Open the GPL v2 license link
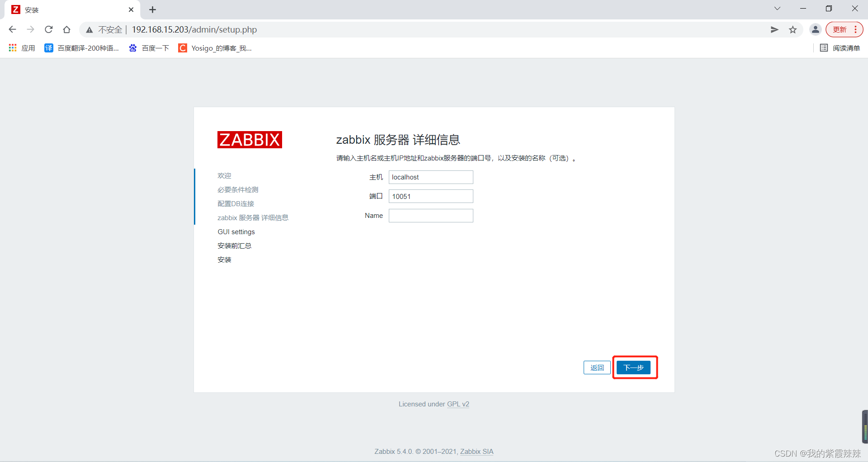Screen dimensions: 868x462 point(458,404)
